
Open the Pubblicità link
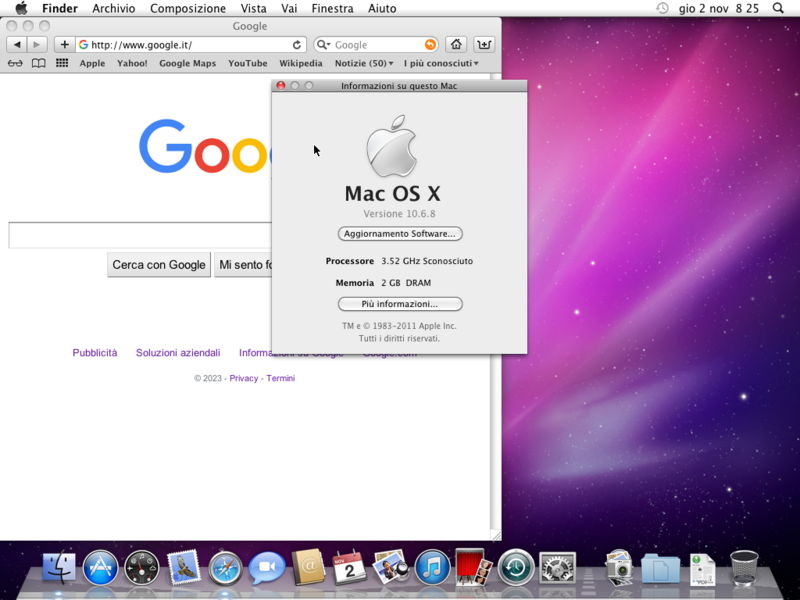(95, 353)
